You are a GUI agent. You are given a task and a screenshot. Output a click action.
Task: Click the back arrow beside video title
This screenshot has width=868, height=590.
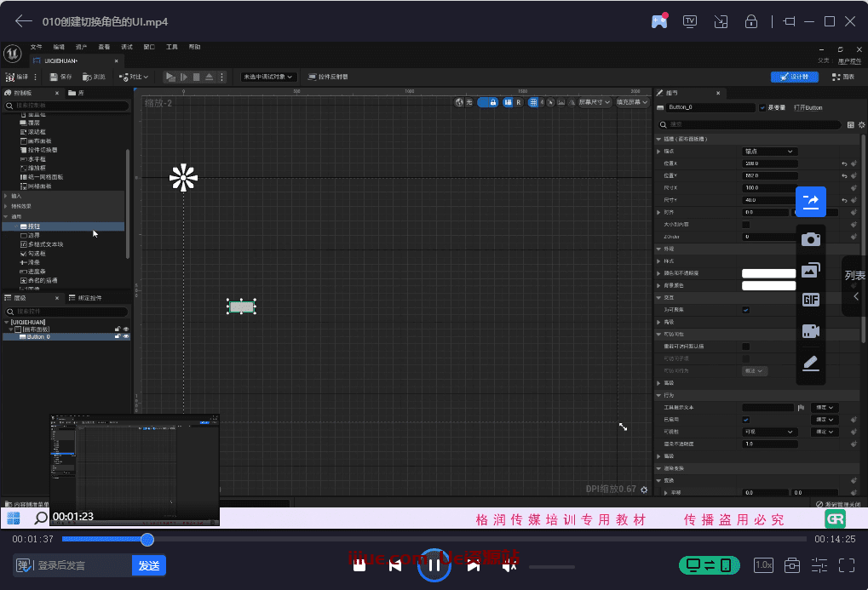(x=24, y=21)
